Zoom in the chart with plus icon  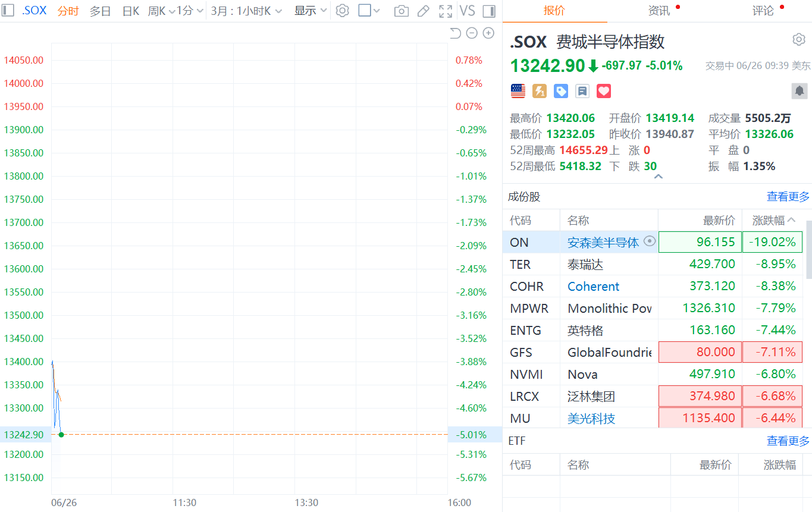(488, 33)
